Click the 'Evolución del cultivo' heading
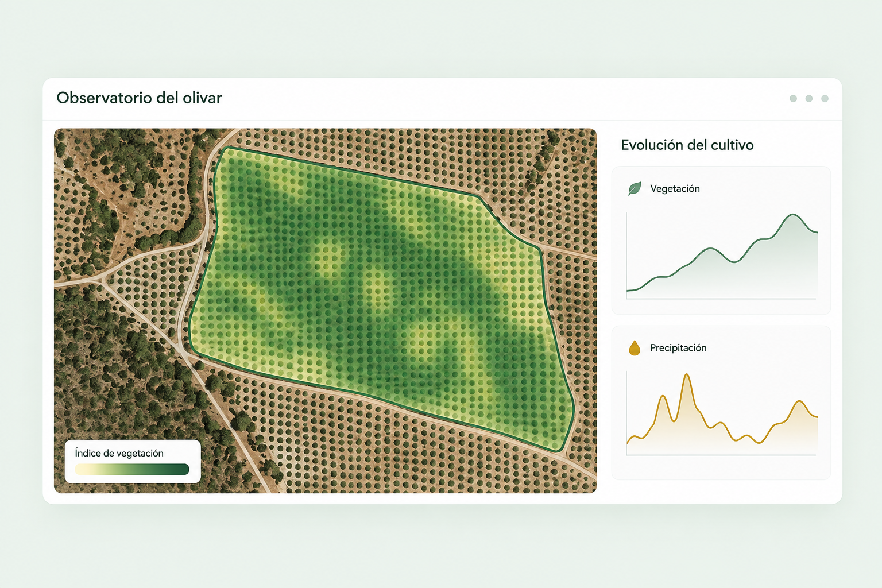This screenshot has height=588, width=882. [687, 145]
